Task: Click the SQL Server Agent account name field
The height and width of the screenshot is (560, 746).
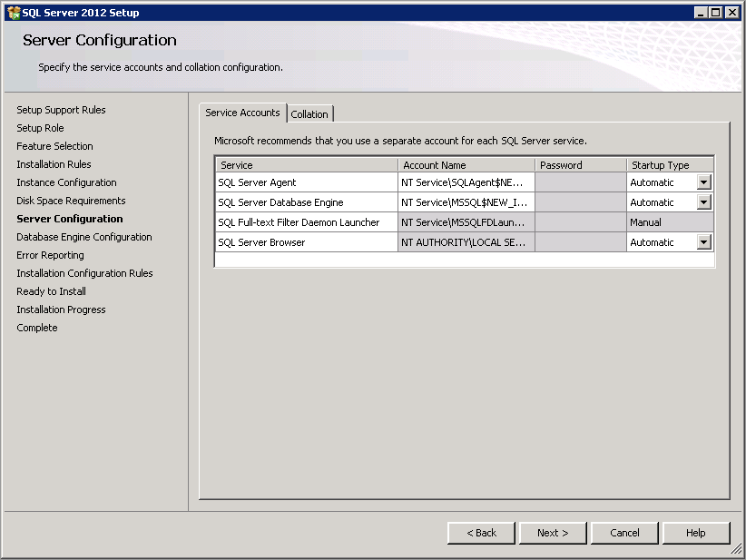Action: coord(466,182)
